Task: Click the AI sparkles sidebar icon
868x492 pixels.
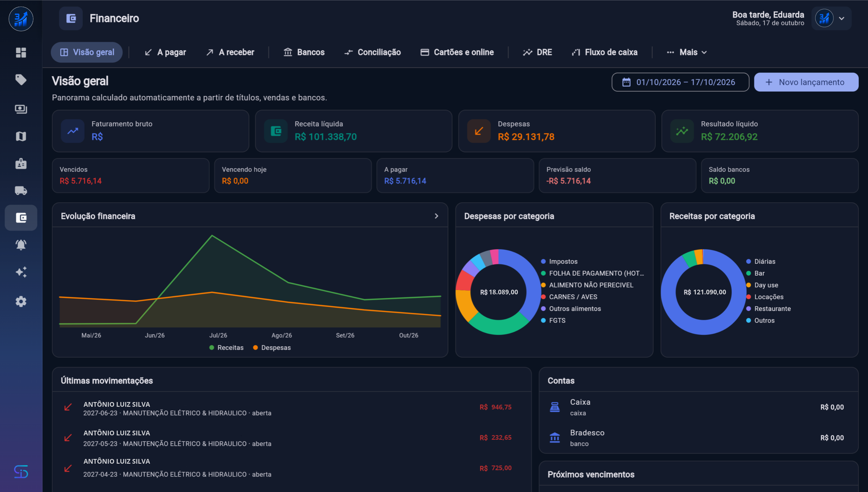Action: tap(21, 272)
